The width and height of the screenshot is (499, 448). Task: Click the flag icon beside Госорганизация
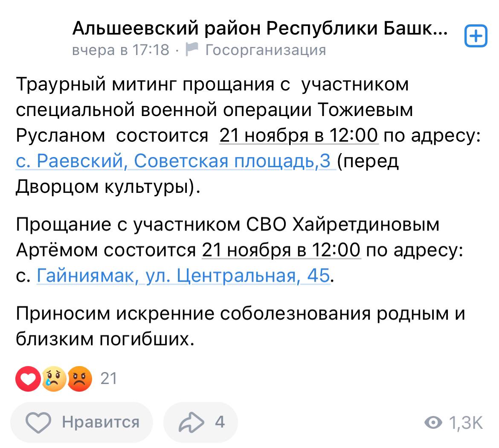192,49
